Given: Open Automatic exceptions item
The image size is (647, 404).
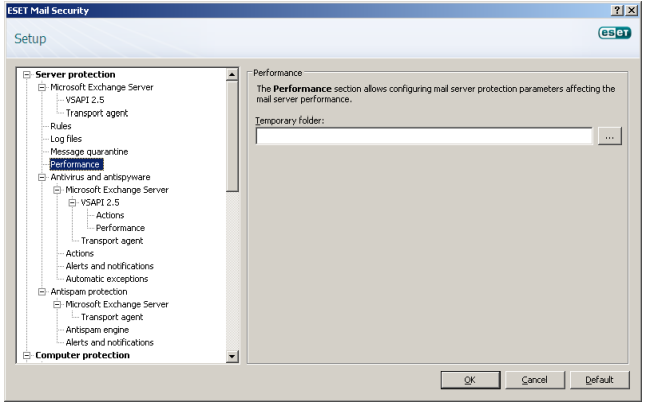Looking at the screenshot, I should point(107,279).
